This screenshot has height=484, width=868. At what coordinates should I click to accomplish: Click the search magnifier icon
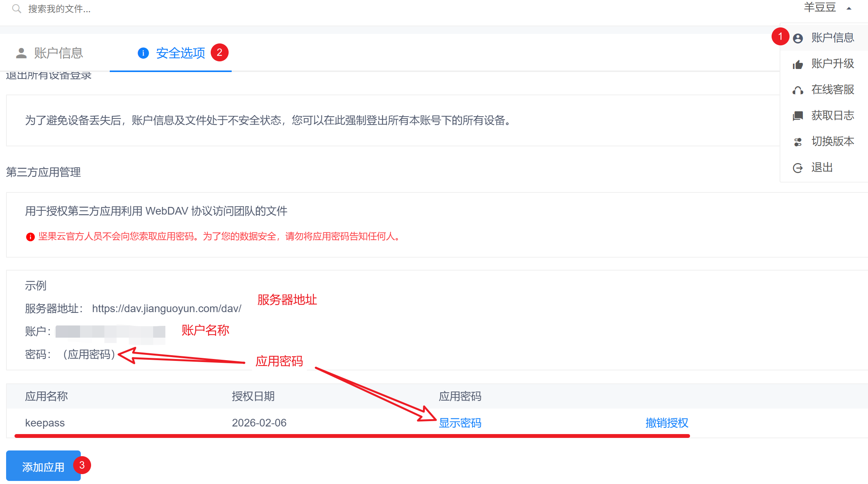[16, 8]
